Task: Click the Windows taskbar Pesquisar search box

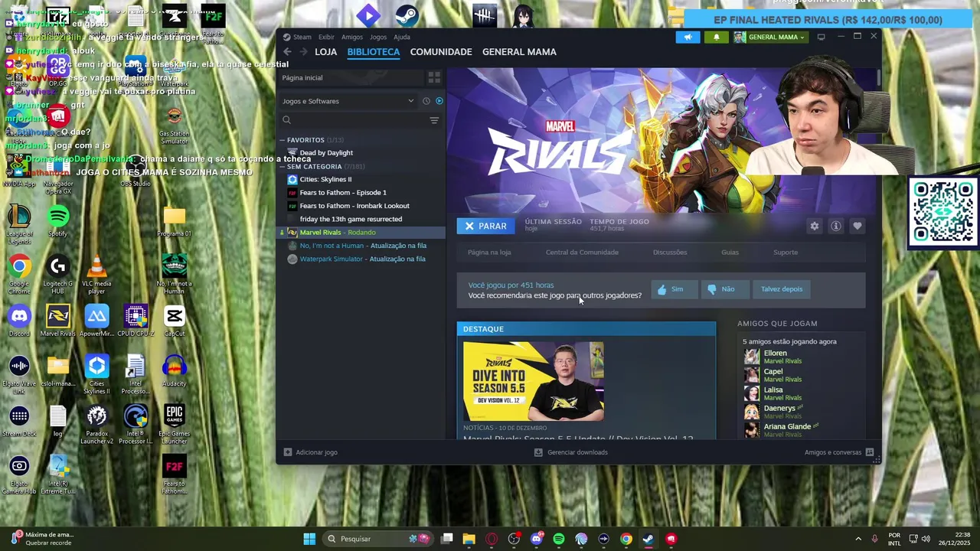Action: (377, 539)
